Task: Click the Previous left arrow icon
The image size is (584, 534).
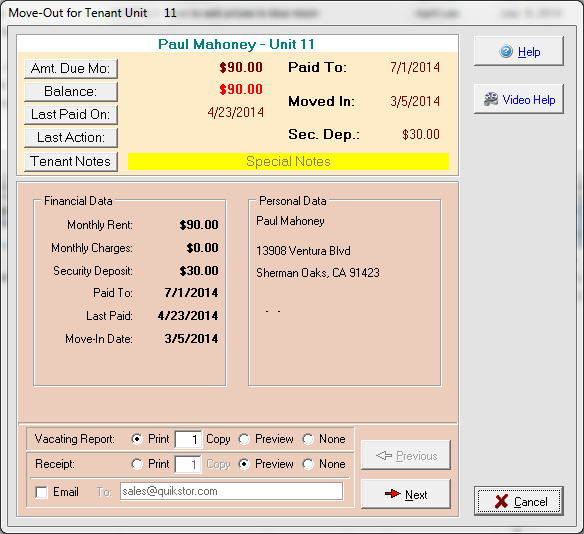Action: click(x=384, y=455)
